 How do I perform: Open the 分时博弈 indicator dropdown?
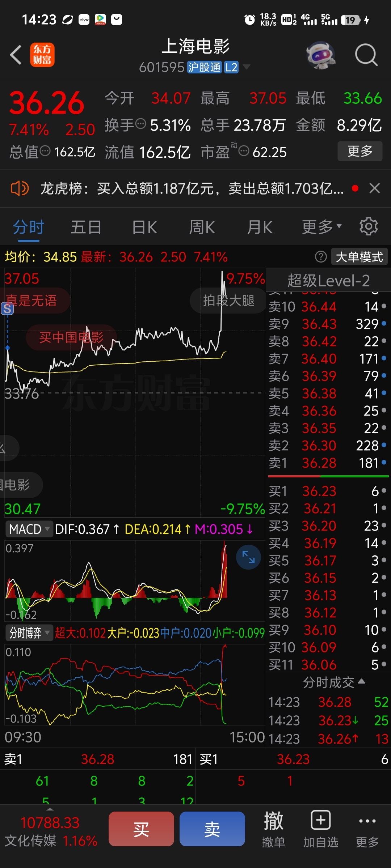tap(29, 633)
